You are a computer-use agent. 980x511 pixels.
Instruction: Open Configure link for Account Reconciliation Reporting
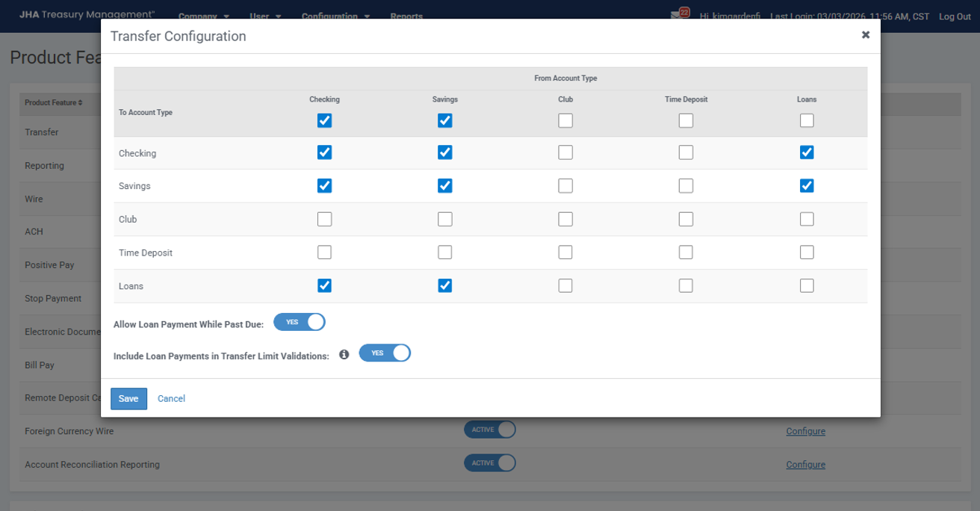(x=805, y=465)
